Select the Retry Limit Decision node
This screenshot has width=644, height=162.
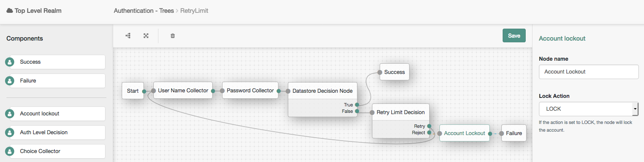point(401,112)
